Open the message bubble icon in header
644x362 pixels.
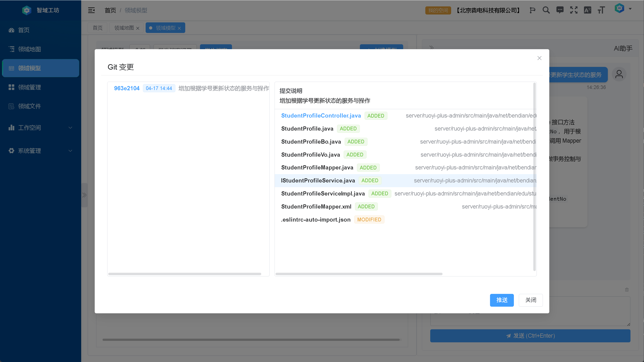[x=560, y=10]
